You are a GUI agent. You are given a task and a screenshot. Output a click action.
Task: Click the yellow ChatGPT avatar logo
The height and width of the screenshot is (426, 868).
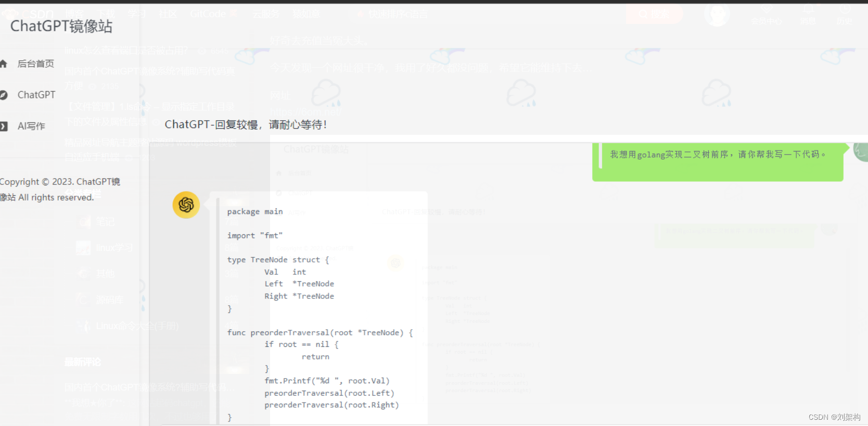tap(186, 205)
